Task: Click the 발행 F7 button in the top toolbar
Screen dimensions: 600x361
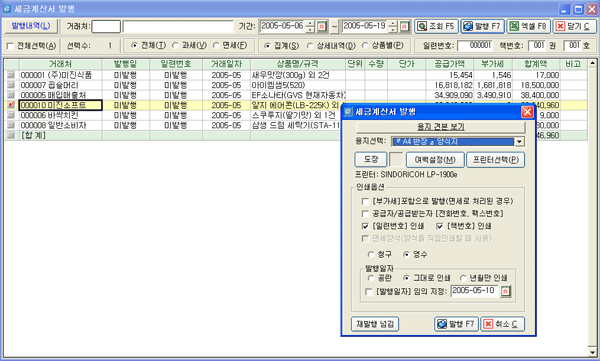Action: tap(483, 26)
